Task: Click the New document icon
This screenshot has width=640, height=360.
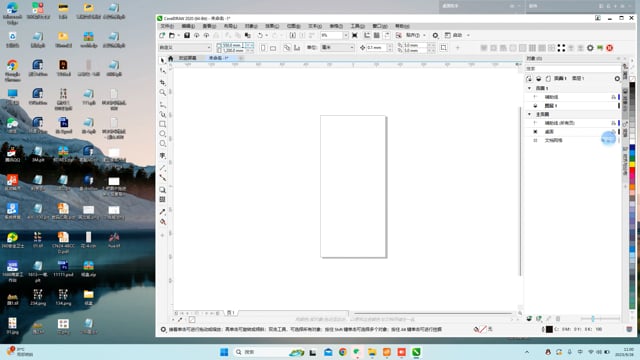Action: tap(162, 36)
